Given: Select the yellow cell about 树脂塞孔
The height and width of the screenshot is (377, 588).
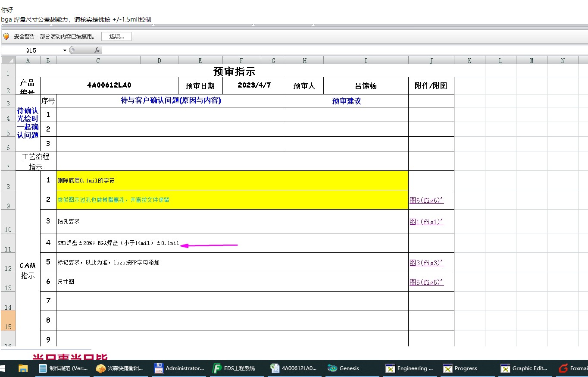Looking at the screenshot, I should (x=232, y=200).
